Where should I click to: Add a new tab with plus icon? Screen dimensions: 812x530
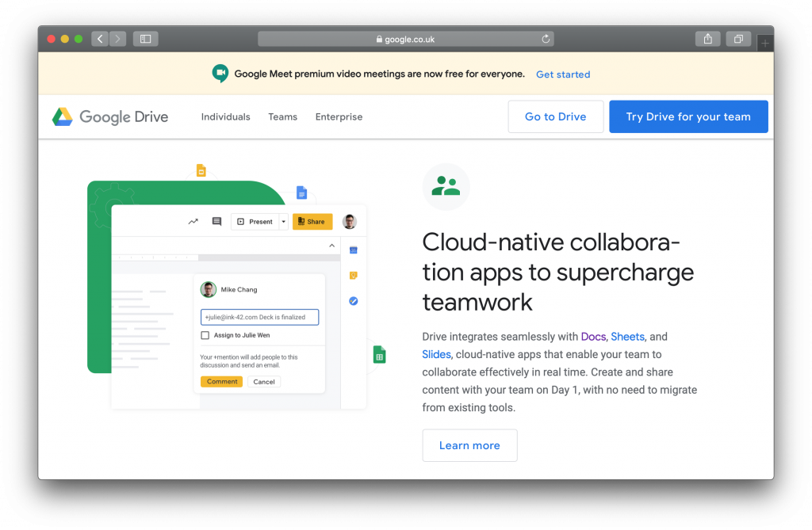tap(765, 44)
